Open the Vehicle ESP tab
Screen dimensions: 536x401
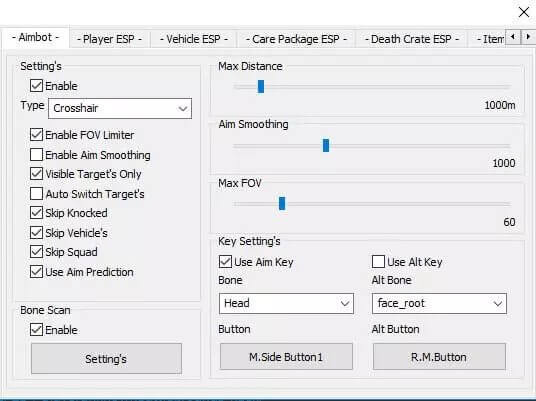pyautogui.click(x=193, y=39)
